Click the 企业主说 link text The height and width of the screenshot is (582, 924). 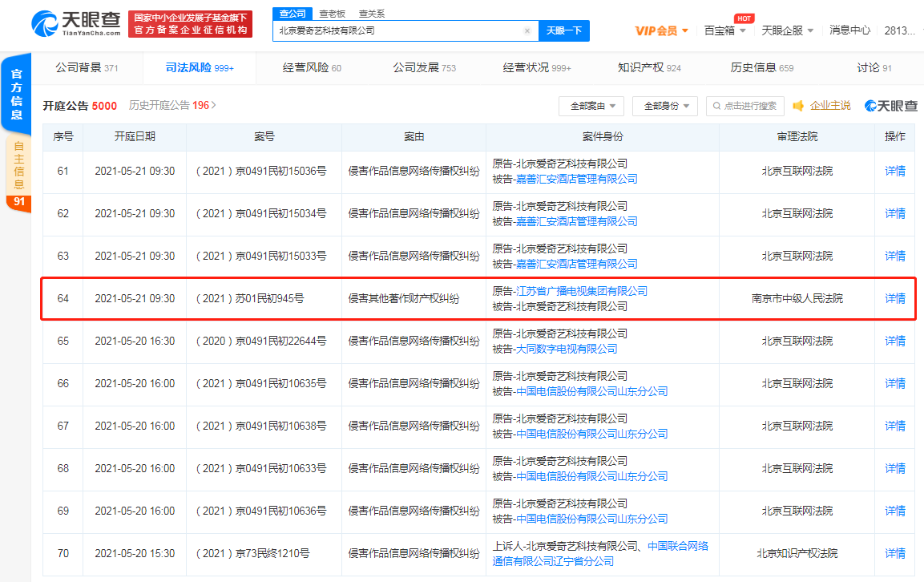click(x=830, y=106)
